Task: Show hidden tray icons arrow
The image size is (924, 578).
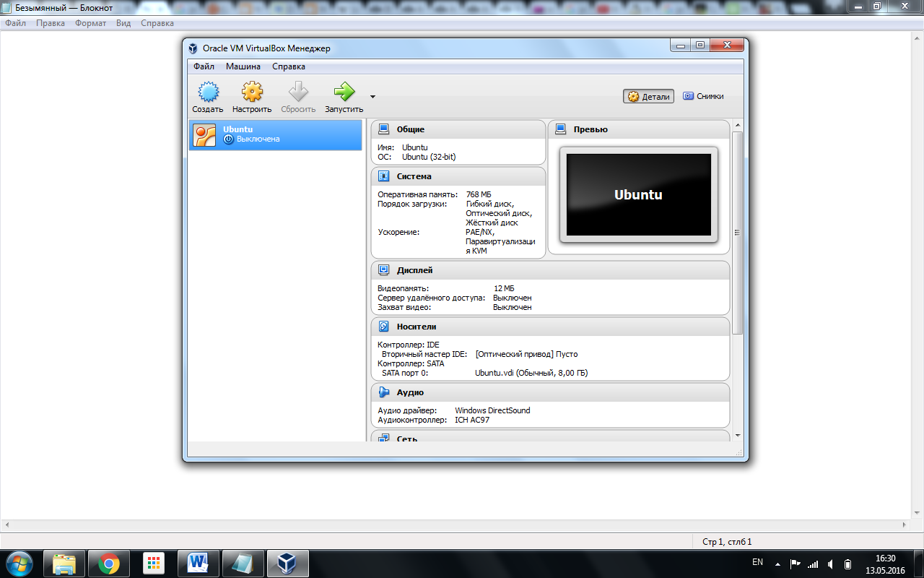Action: (777, 564)
